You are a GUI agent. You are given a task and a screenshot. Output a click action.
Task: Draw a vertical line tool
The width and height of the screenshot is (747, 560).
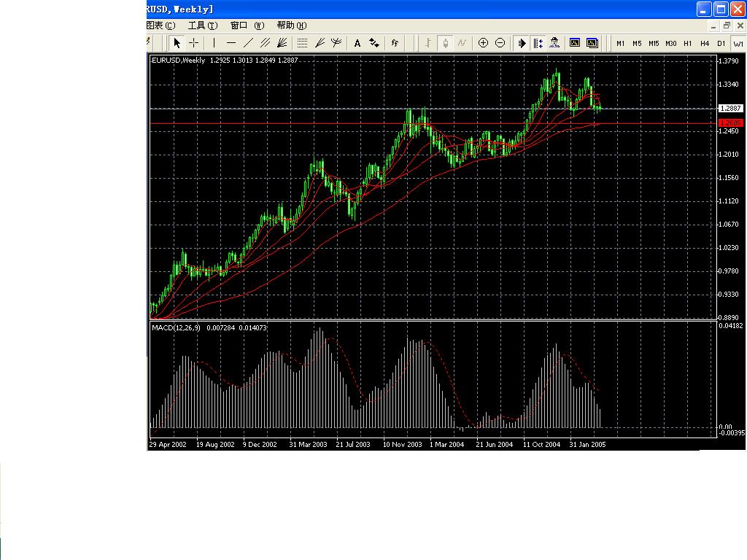pos(214,43)
